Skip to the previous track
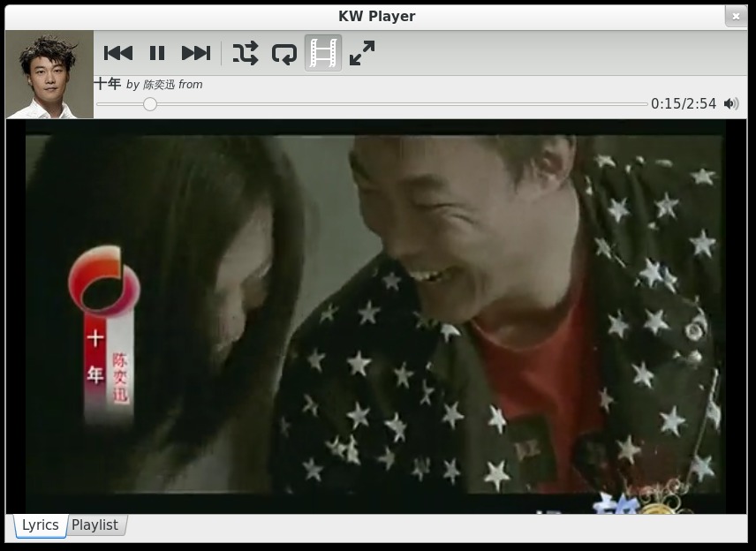The height and width of the screenshot is (551, 756). point(118,53)
